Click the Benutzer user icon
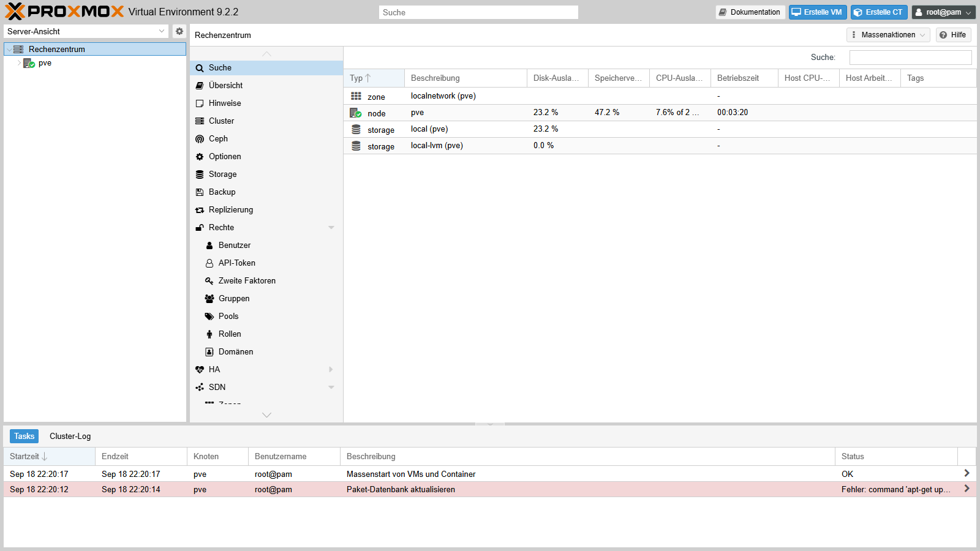The image size is (980, 551). click(209, 246)
